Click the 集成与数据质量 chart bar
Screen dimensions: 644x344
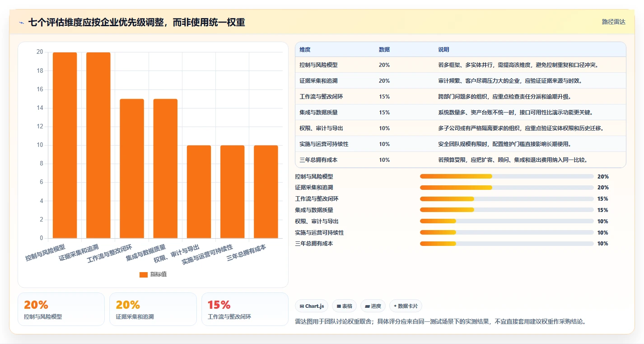pyautogui.click(x=165, y=169)
